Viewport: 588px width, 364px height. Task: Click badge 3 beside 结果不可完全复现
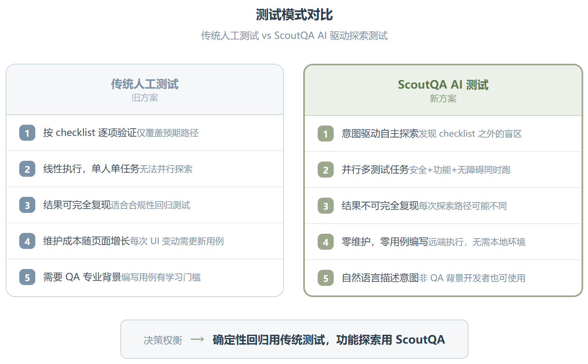click(326, 206)
